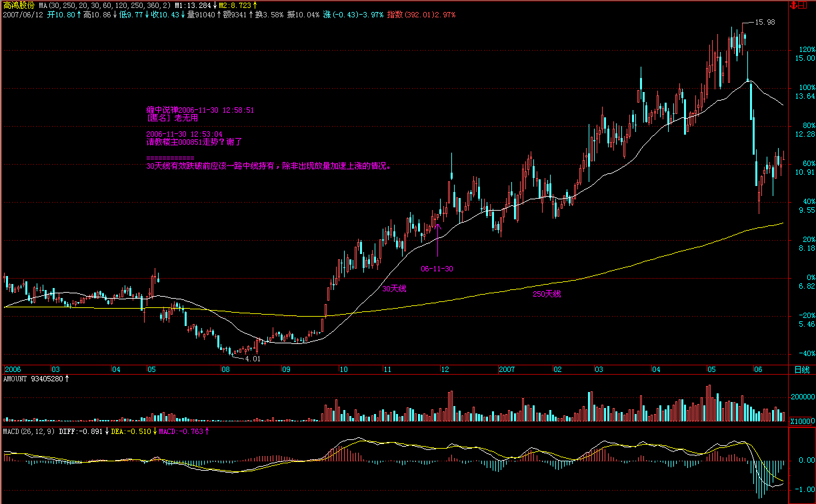Screen dimensions: 816x504
Task: Click the M2:8.723 yellow MA value
Action: (238, 5)
